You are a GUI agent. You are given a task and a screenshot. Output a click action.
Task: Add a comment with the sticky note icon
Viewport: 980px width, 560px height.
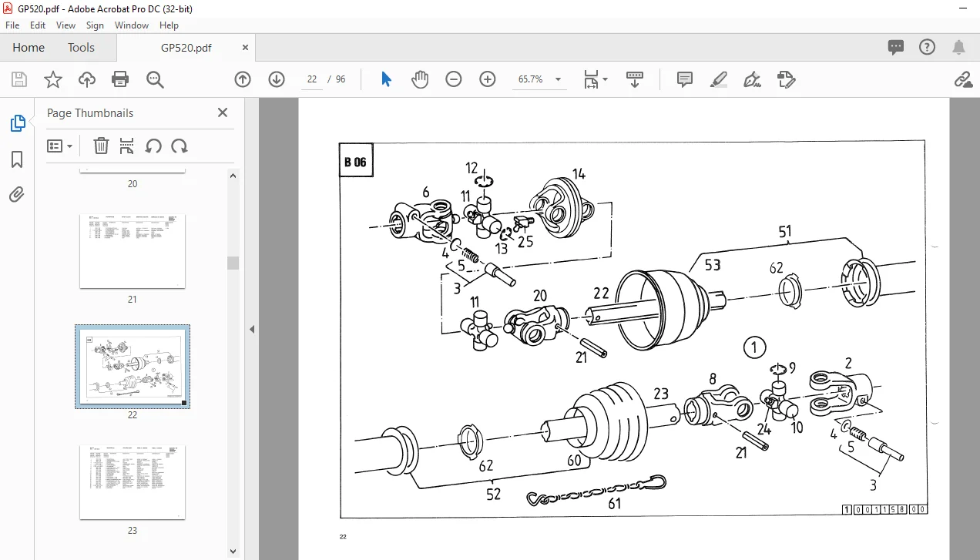[x=685, y=79]
